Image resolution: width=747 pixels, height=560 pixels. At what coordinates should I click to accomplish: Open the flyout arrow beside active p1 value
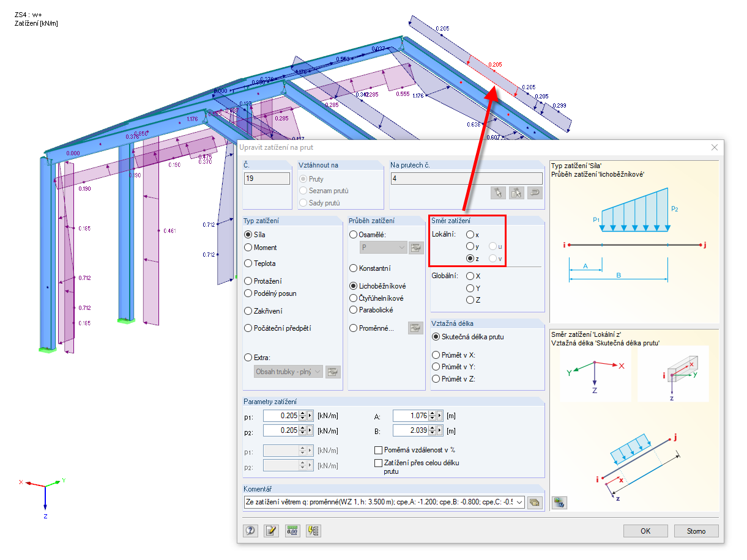pyautogui.click(x=310, y=416)
